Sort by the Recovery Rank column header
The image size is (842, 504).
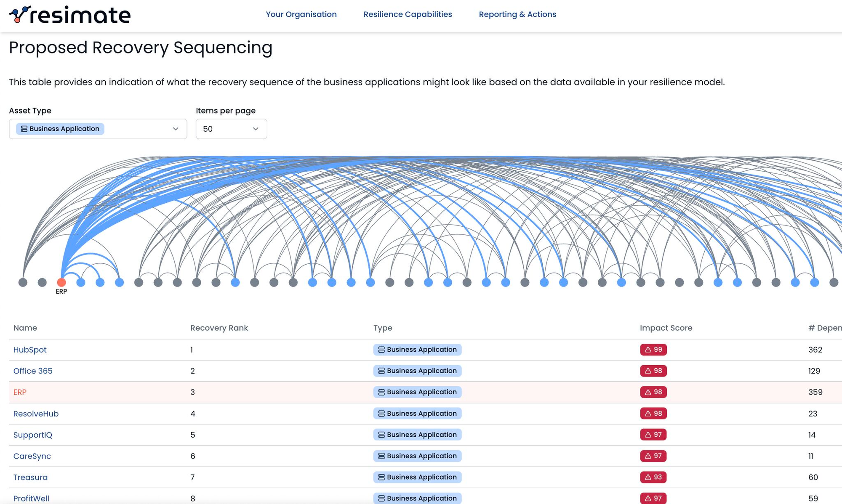pyautogui.click(x=219, y=328)
